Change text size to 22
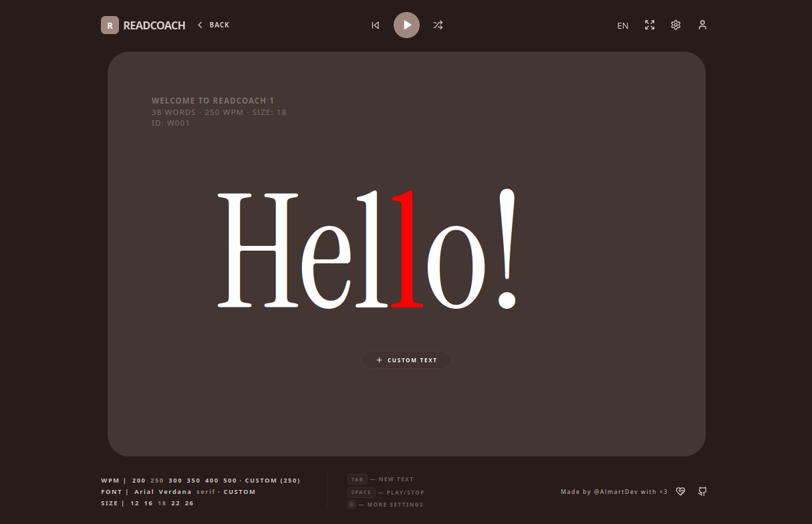 point(175,503)
